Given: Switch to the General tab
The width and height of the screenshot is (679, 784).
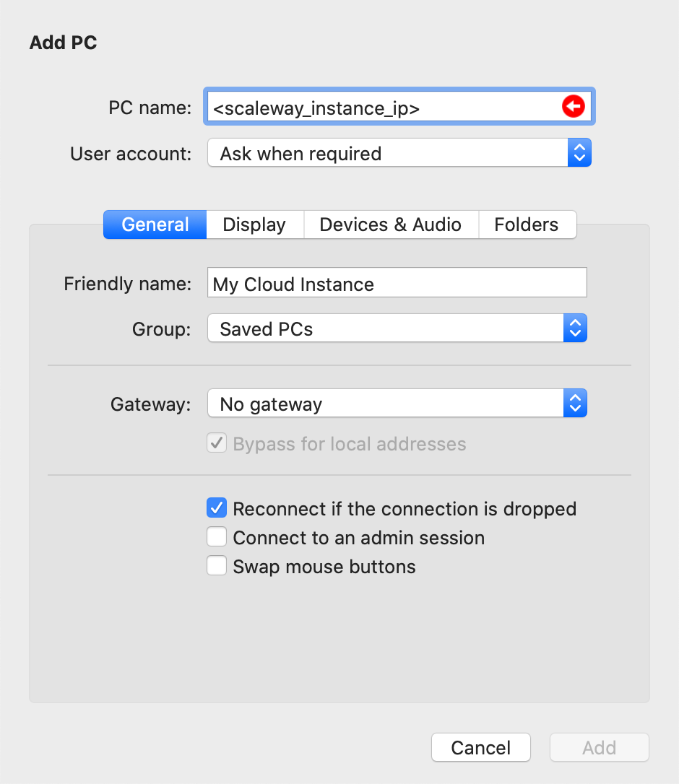Looking at the screenshot, I should click(155, 225).
